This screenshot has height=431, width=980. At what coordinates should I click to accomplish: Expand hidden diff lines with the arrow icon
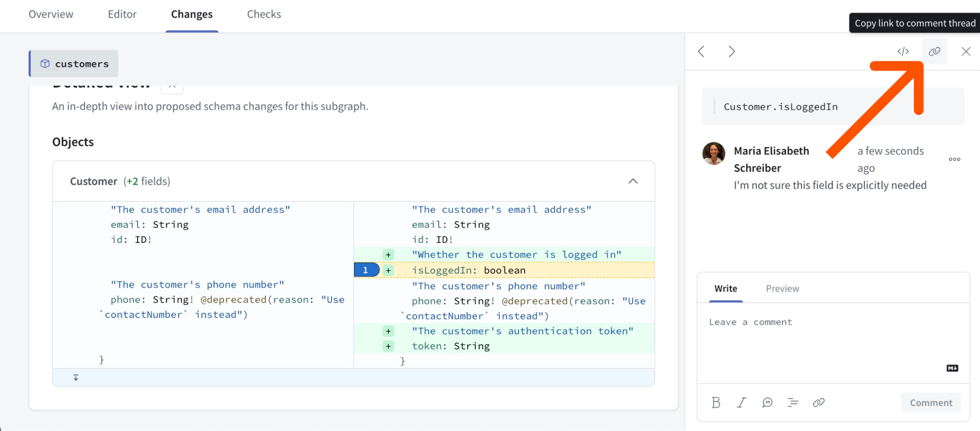pos(75,377)
